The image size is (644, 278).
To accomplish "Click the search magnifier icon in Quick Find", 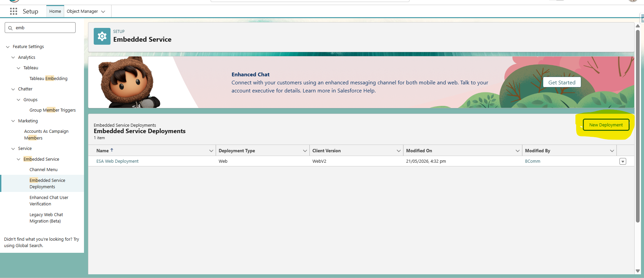I will (10, 28).
